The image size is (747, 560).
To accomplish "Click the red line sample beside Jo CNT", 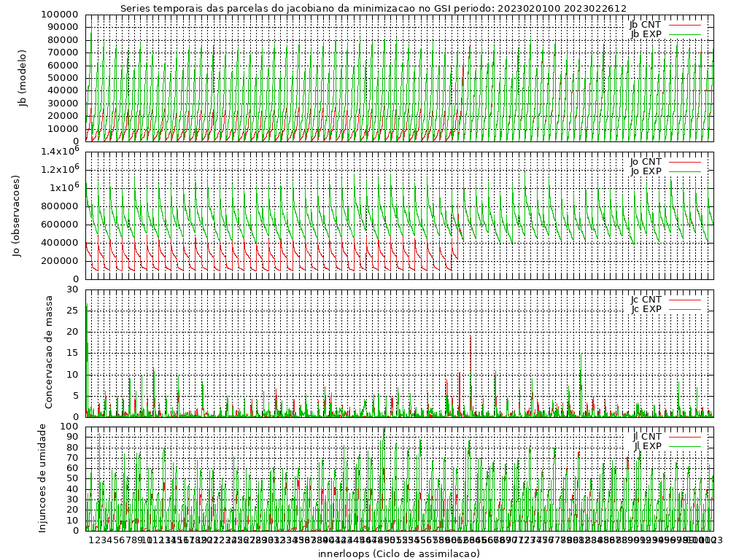I will tap(684, 162).
